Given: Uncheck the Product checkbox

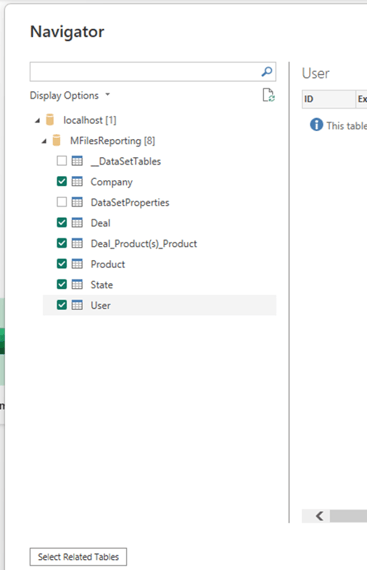Looking at the screenshot, I should (62, 264).
